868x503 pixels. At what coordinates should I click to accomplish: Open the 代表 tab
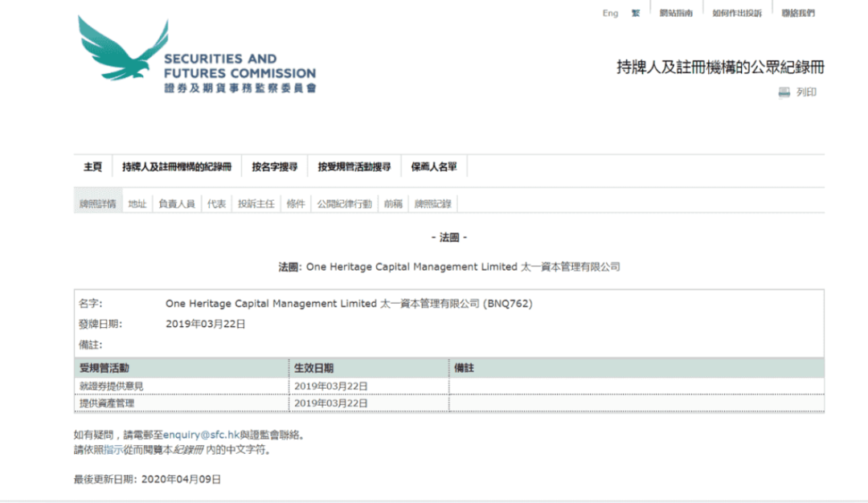click(x=216, y=204)
